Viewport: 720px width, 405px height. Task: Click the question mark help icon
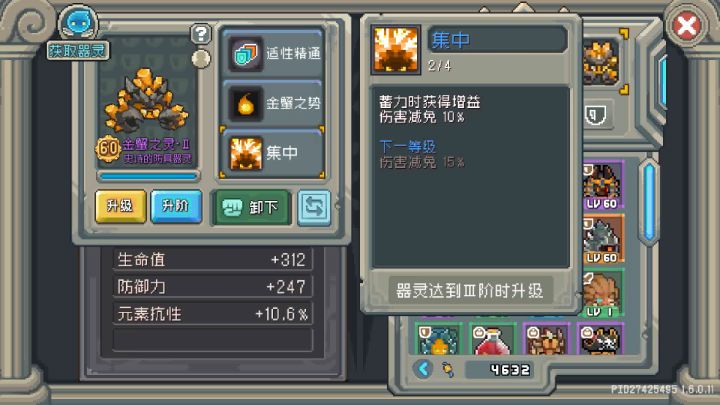pos(201,34)
